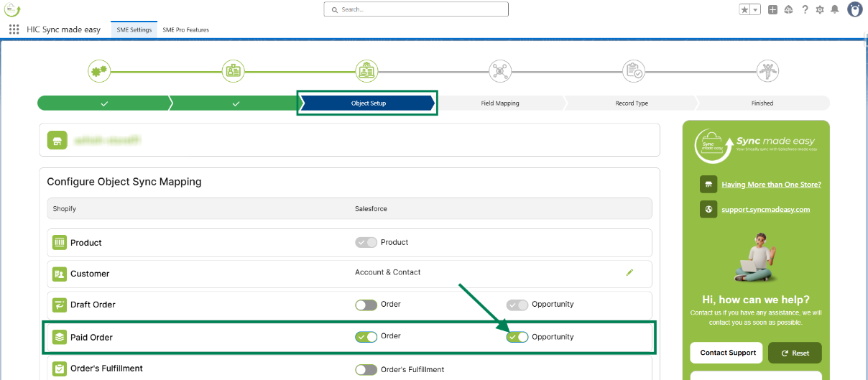Open the Trailhead guidance icon
Viewport: 868px width, 380px height.
click(788, 9)
